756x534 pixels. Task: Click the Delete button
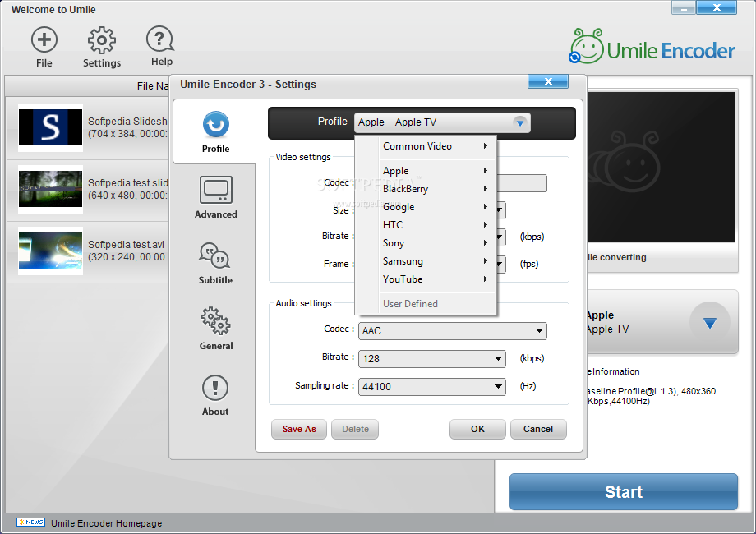(x=355, y=429)
